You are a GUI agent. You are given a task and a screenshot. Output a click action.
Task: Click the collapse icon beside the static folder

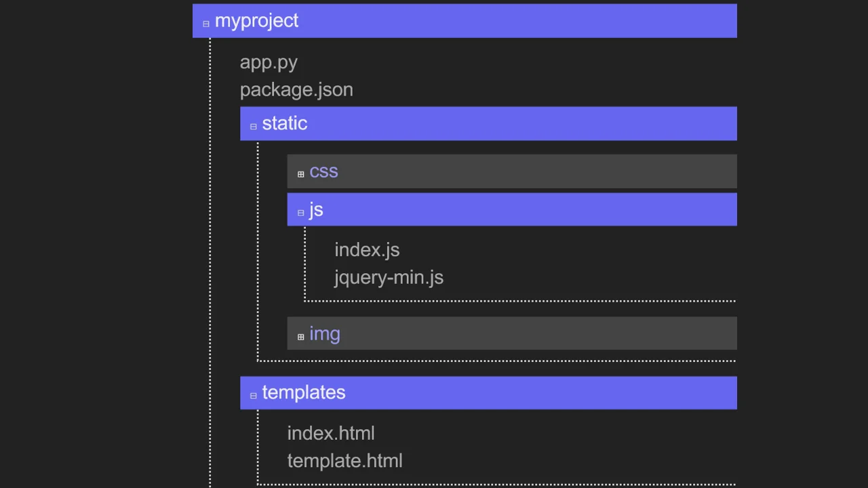(253, 125)
